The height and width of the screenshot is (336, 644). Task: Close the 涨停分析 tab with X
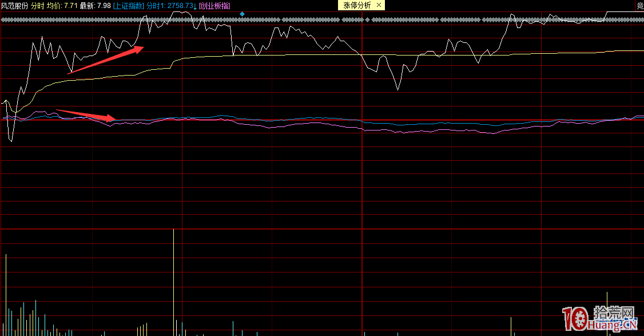click(x=379, y=5)
